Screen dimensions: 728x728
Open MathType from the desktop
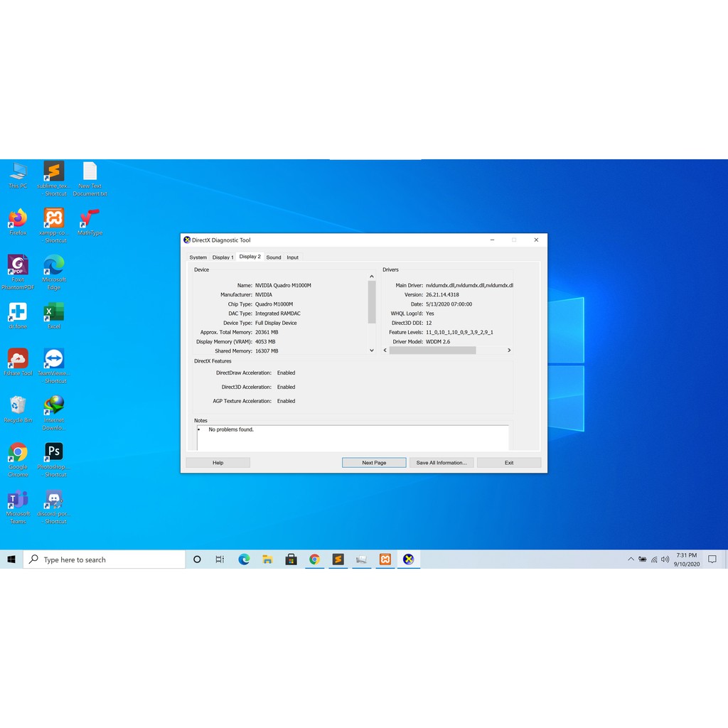tap(90, 218)
